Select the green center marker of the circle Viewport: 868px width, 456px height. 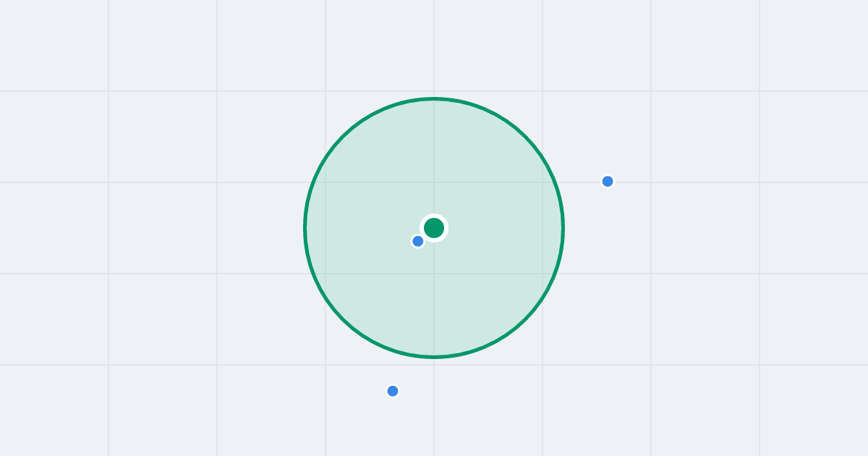click(x=434, y=228)
